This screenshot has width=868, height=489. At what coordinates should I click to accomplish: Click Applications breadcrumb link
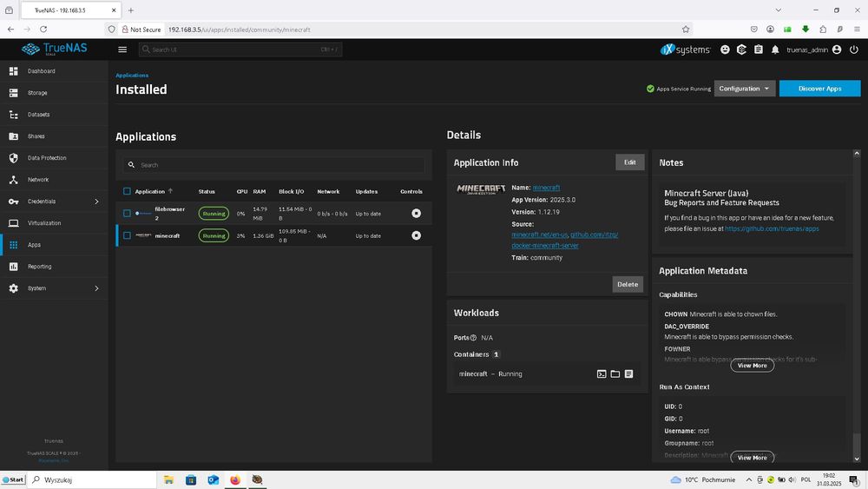[132, 76]
